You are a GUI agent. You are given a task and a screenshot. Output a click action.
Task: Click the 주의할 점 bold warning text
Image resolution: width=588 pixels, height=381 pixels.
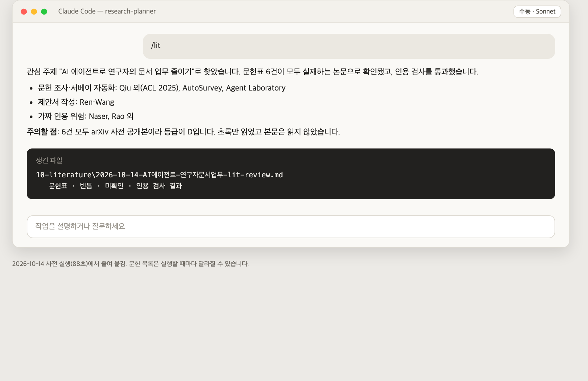click(x=42, y=132)
